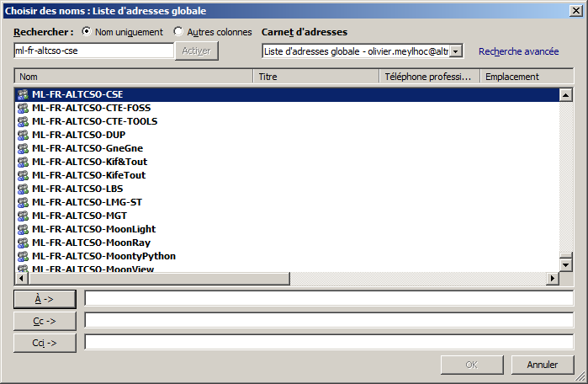The height and width of the screenshot is (384, 588).
Task: Select the 'Autres colonnes' radio option
Action: pyautogui.click(x=178, y=32)
